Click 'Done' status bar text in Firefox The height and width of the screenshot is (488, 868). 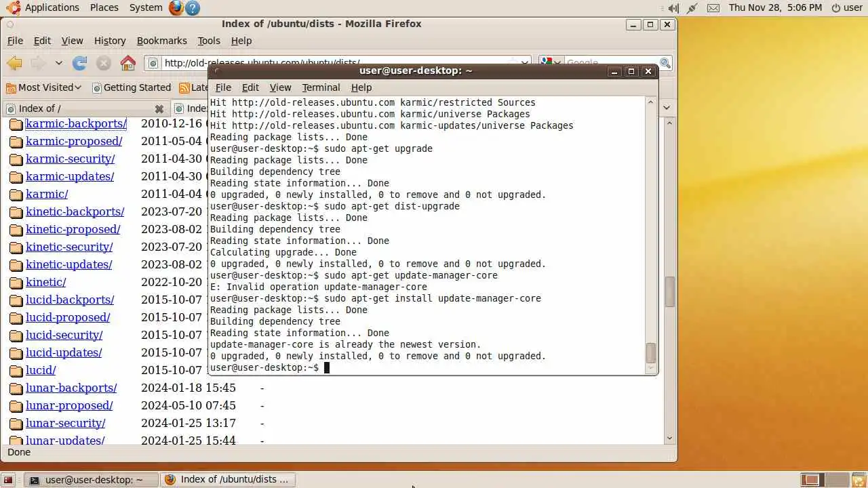click(19, 452)
